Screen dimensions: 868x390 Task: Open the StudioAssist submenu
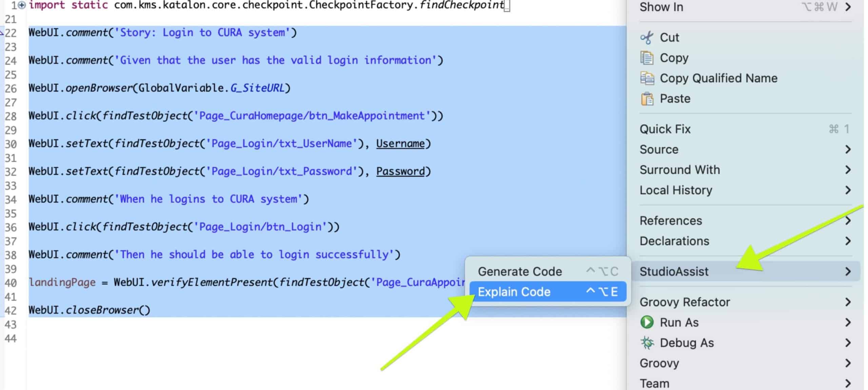[x=745, y=272]
